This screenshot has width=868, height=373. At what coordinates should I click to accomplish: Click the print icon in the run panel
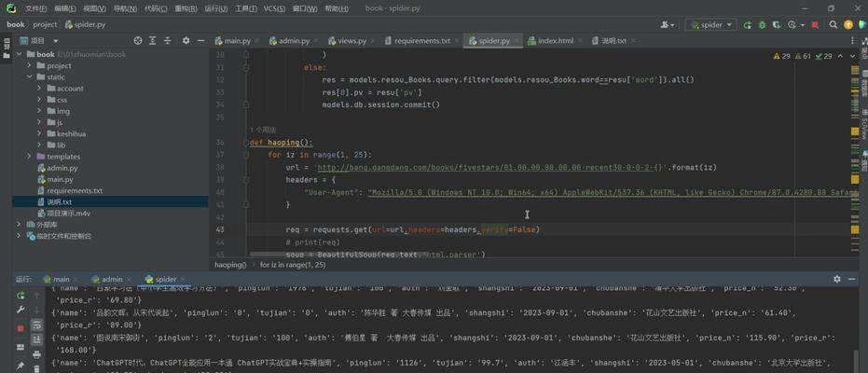36,354
